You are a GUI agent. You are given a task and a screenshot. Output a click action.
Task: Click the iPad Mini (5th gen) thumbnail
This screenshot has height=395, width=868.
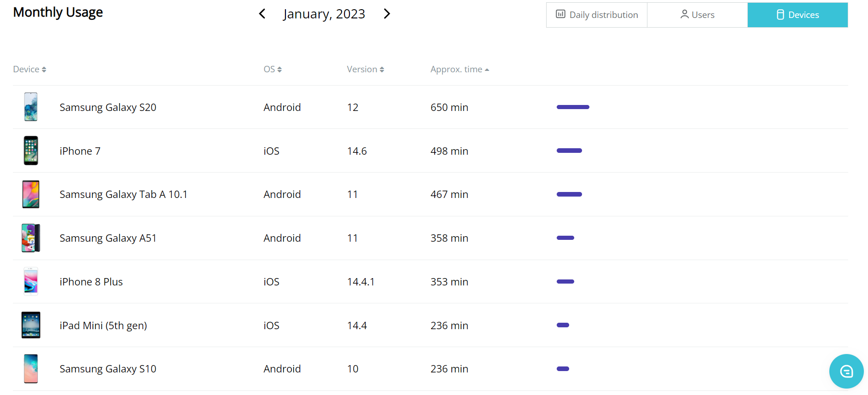pyautogui.click(x=31, y=325)
